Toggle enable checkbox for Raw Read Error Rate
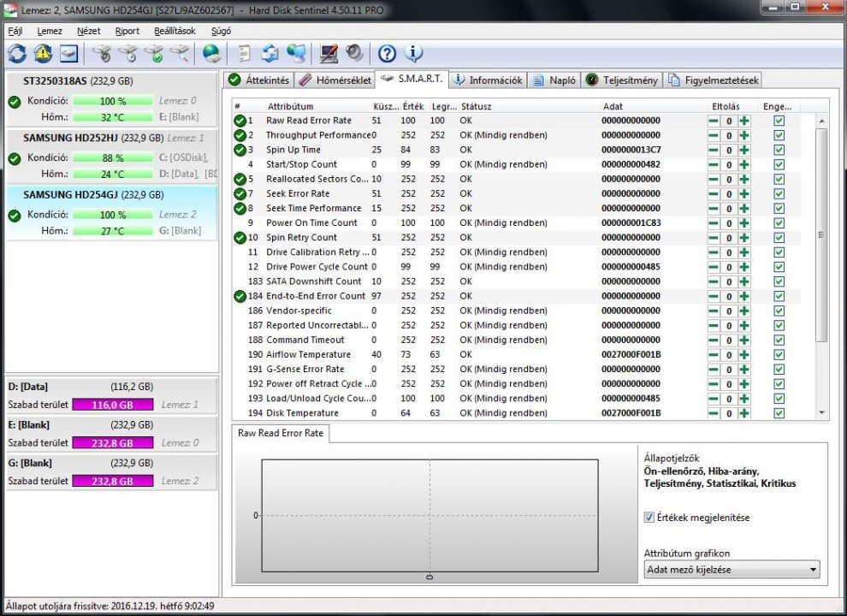The height and width of the screenshot is (616, 847). point(779,121)
